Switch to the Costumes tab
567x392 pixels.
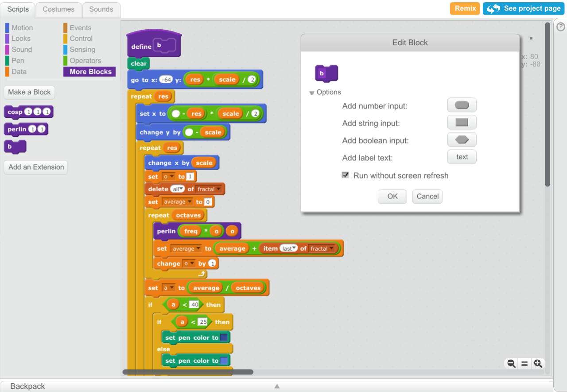[x=58, y=9]
